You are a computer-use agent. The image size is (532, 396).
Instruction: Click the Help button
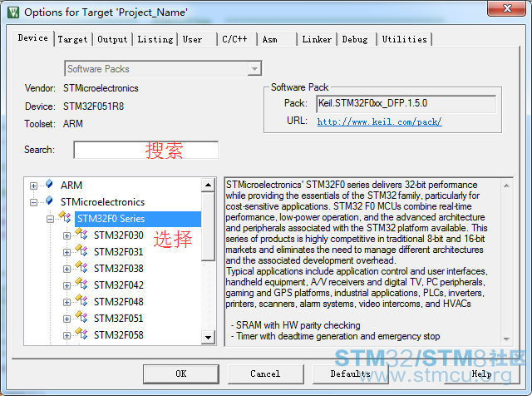[481, 374]
